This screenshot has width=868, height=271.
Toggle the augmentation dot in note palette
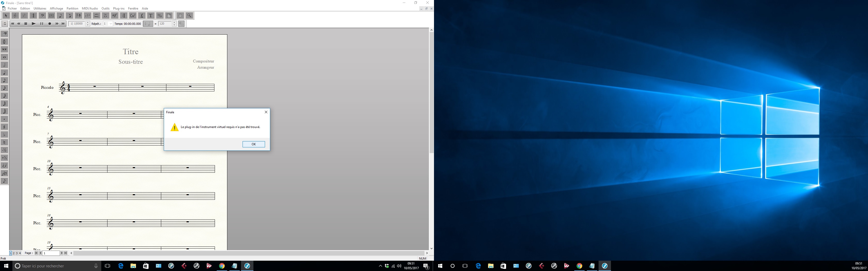pyautogui.click(x=4, y=119)
